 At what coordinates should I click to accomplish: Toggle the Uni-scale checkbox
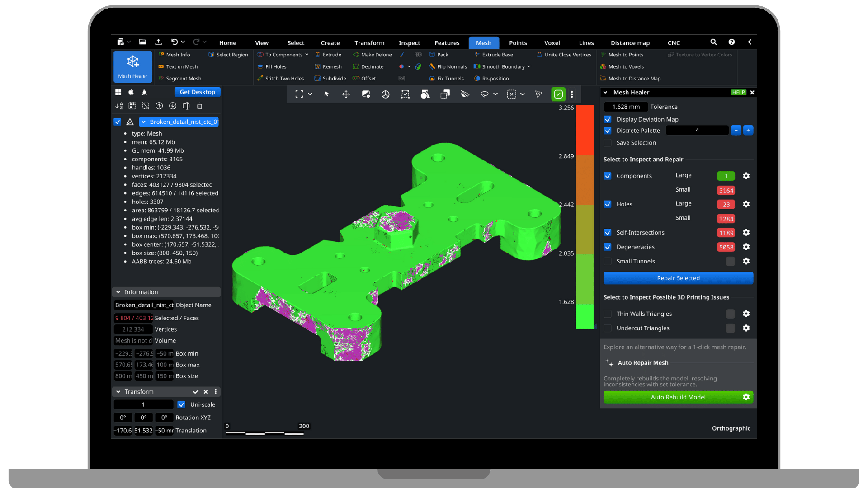181,404
